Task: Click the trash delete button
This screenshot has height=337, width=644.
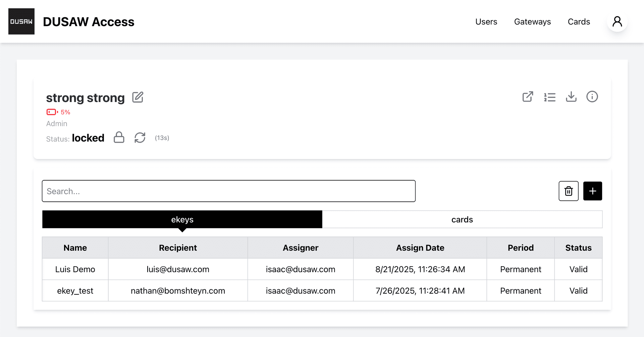Action: [x=569, y=191]
